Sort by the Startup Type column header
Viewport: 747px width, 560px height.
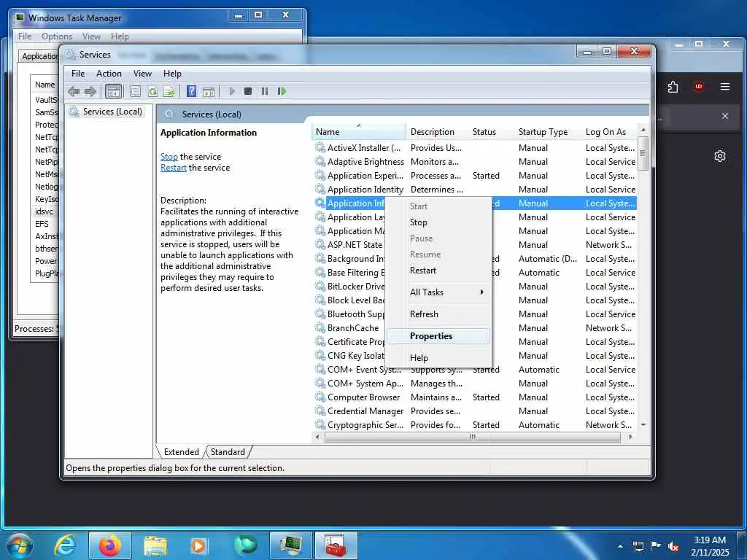point(548,132)
